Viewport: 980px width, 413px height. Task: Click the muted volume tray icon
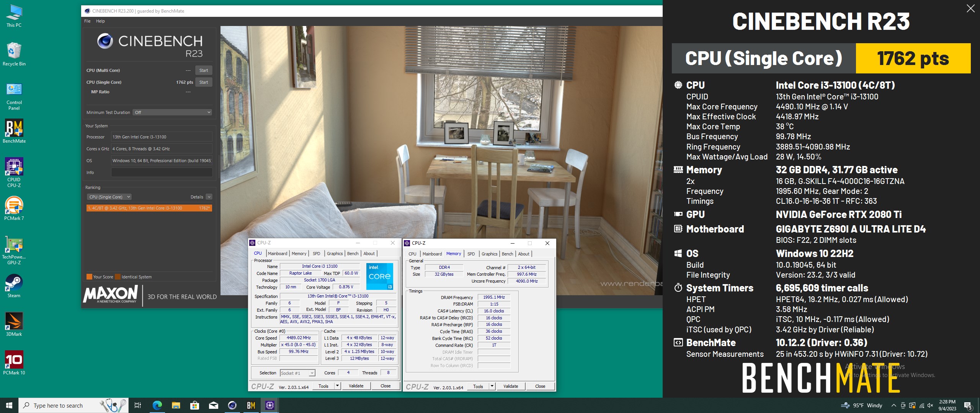point(930,405)
